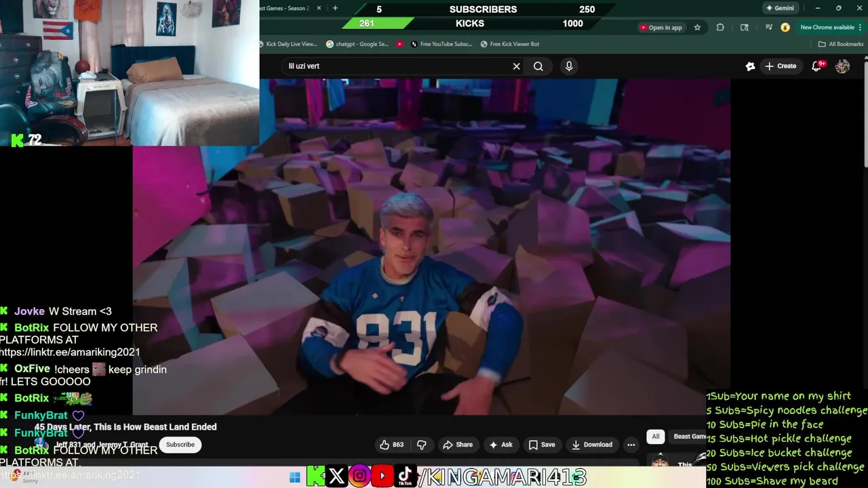868x488 pixels.
Task: Open the YouTube account avatar menu
Action: (842, 66)
